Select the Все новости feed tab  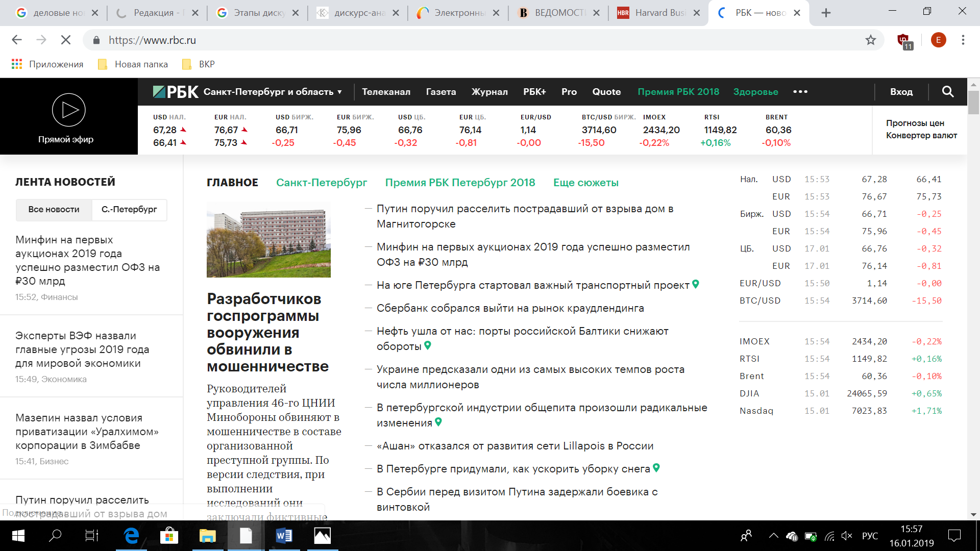[54, 210]
